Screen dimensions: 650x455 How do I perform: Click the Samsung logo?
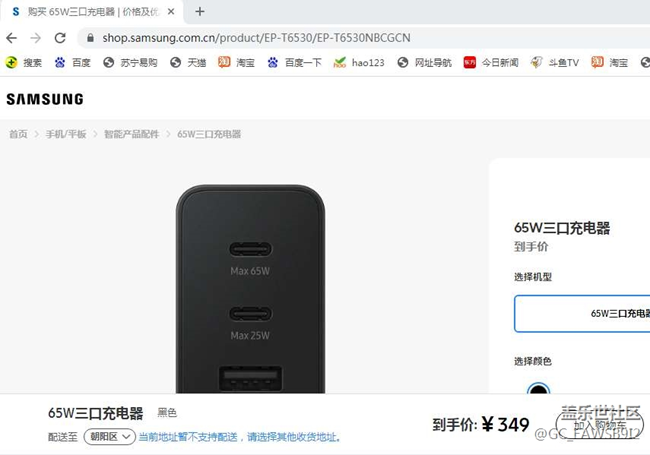coord(45,99)
